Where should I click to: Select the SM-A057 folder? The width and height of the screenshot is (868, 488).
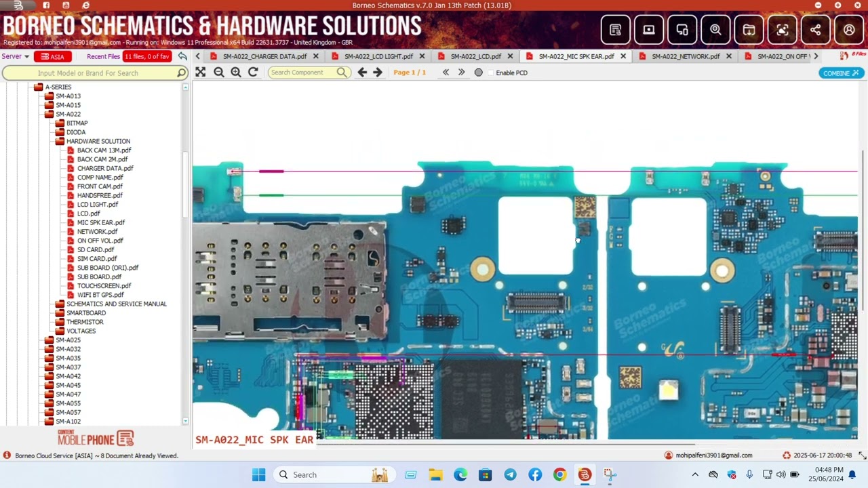point(68,412)
